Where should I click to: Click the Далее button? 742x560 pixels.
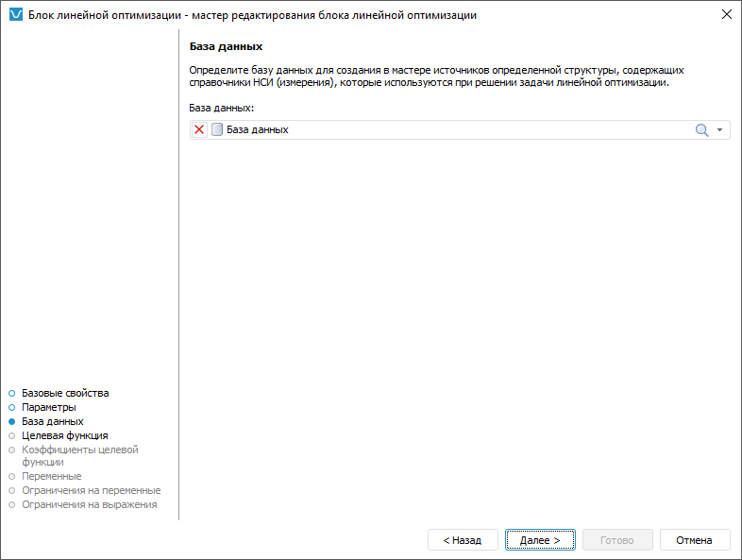point(539,540)
